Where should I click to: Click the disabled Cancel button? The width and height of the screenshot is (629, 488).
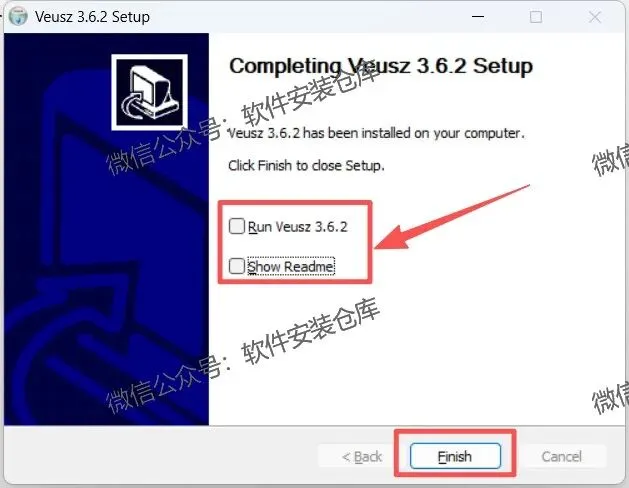(x=561, y=456)
